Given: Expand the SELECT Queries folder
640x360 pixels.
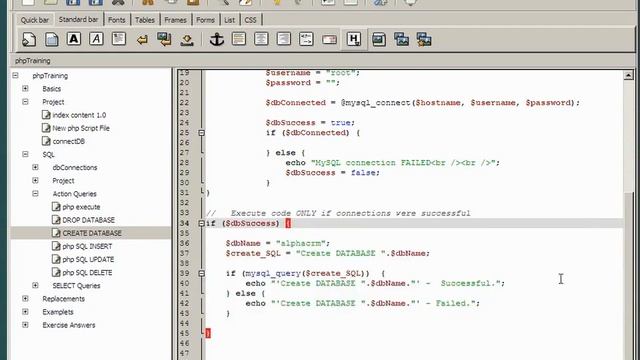Looking at the screenshot, I should (36, 285).
